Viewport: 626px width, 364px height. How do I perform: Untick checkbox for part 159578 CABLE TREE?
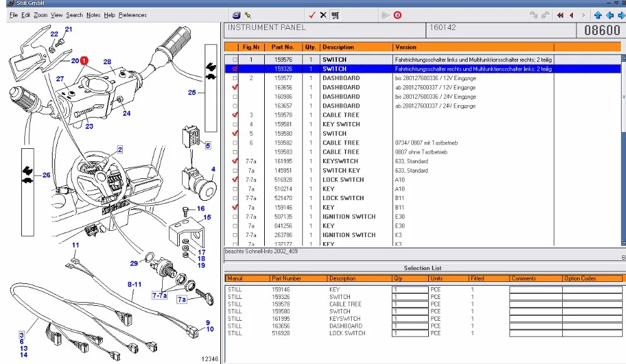[235, 115]
